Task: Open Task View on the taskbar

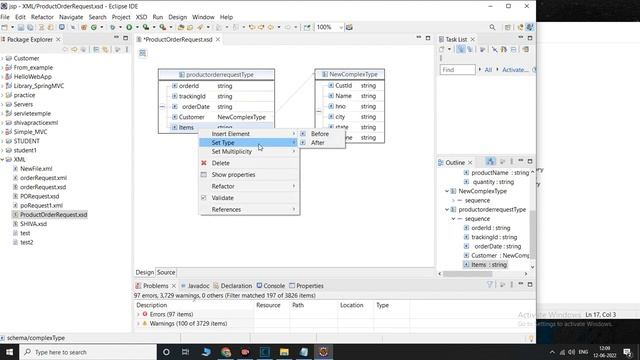Action: point(185,352)
